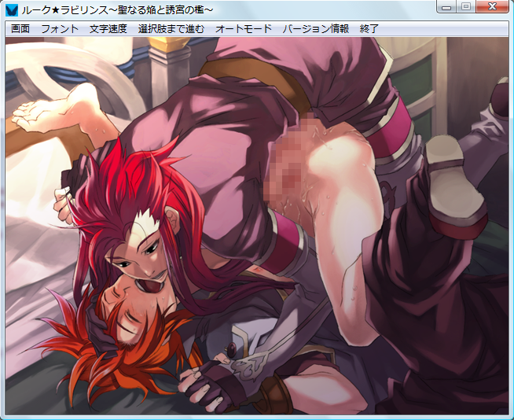Open バージョン情報 from the menu bar
514x420 pixels.
coord(315,29)
